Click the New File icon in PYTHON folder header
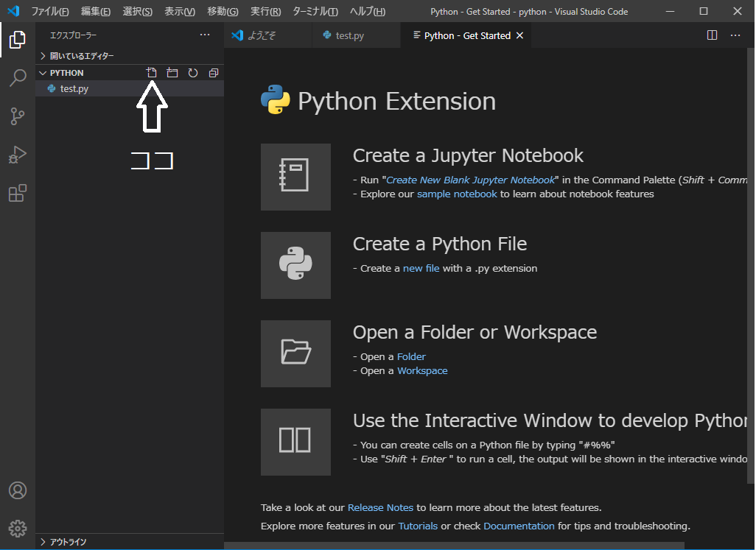This screenshot has width=756, height=550. 151,73
